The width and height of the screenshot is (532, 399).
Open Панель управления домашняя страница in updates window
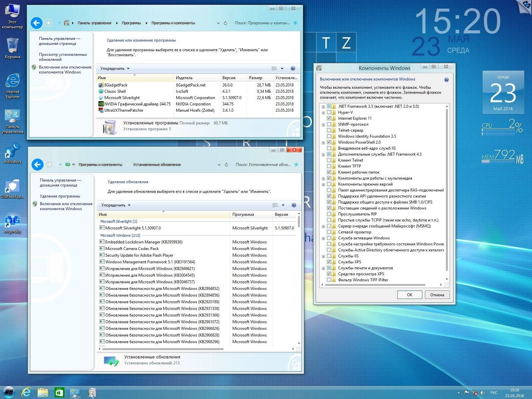point(61,183)
